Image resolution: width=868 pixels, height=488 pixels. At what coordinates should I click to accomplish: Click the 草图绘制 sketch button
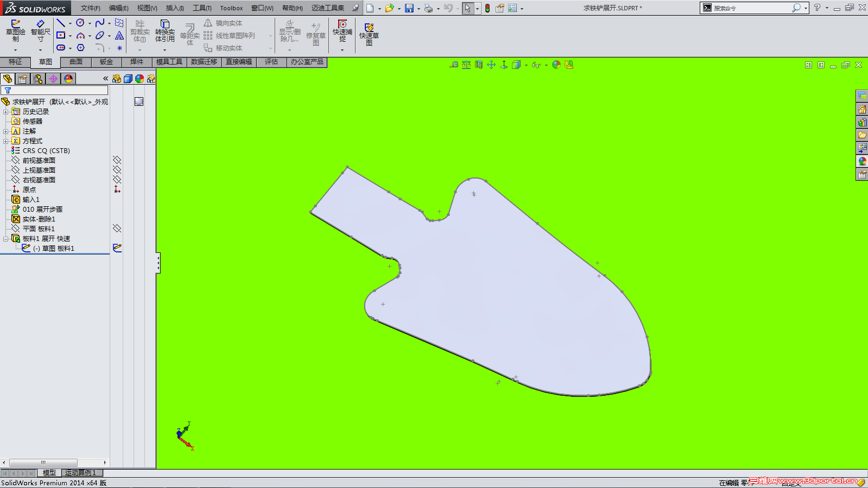tap(16, 31)
